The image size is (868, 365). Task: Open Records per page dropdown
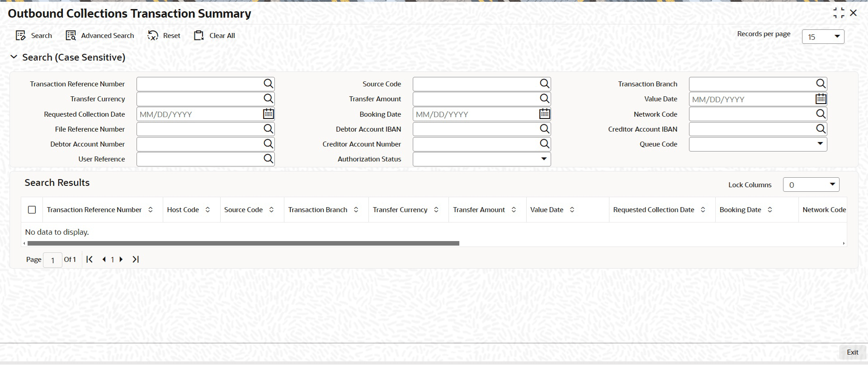823,37
